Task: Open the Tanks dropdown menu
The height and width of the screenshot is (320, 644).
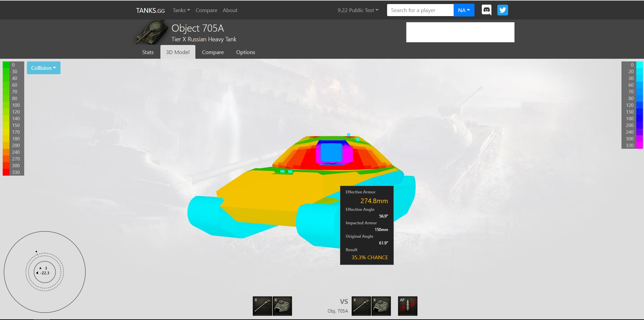Action: click(x=181, y=10)
